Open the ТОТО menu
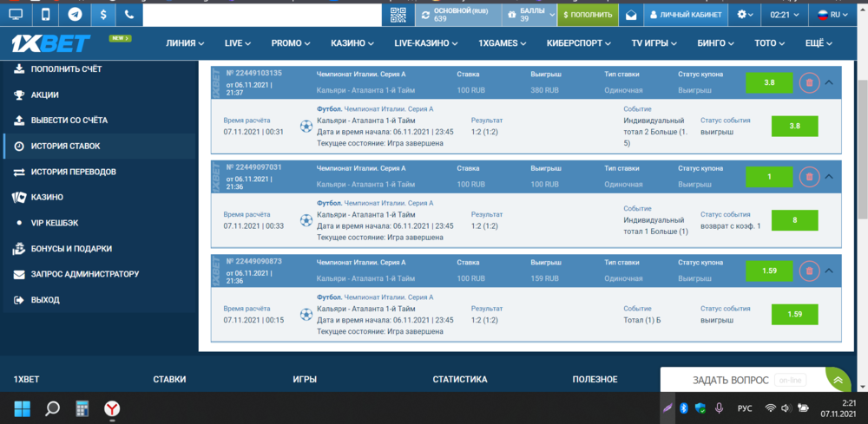Image resolution: width=868 pixels, height=424 pixels. (x=771, y=43)
